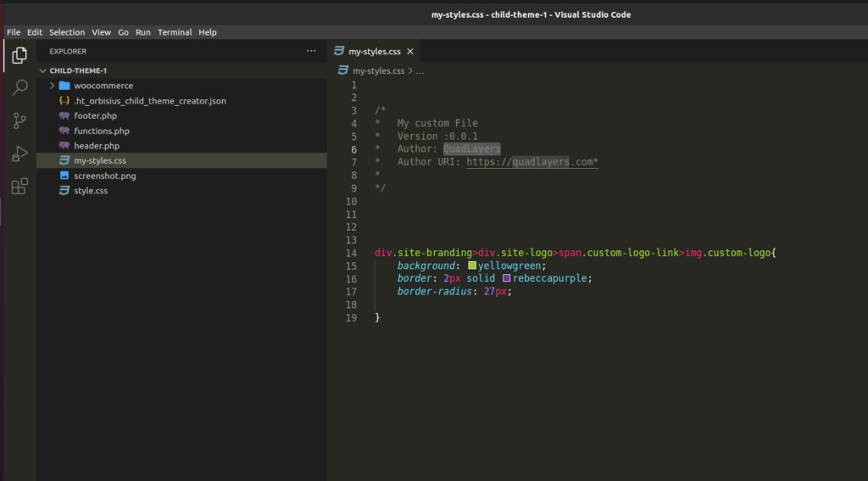The width and height of the screenshot is (868, 481).
Task: Open the Run and Debug view
Action: [x=20, y=154]
